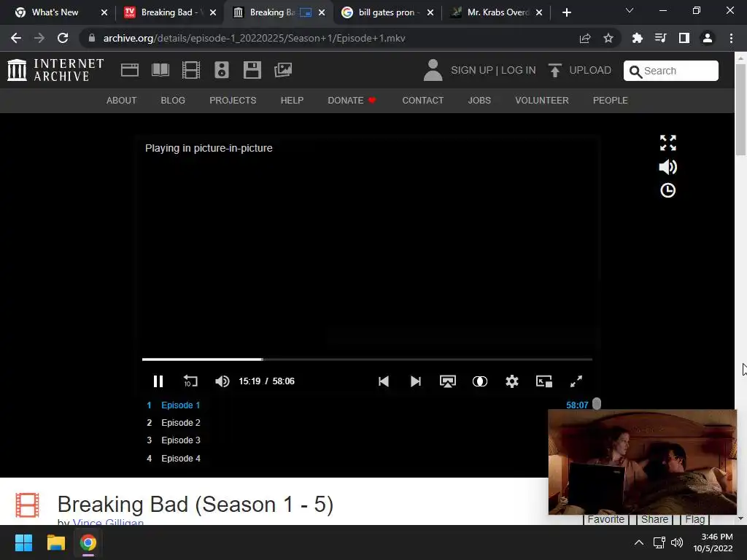Seek on the video progress bar
747x560 pixels.
tap(368, 359)
